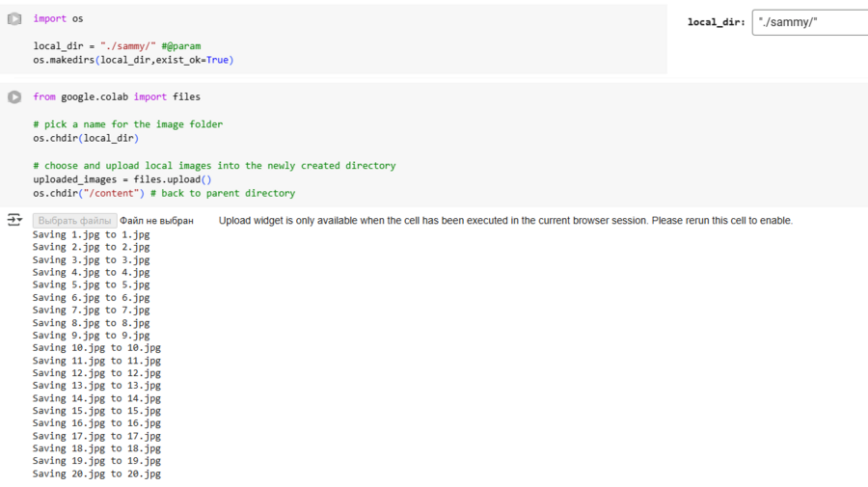The width and height of the screenshot is (868, 487).
Task: Click the 'Файл не выбран' status text
Action: pyautogui.click(x=157, y=221)
